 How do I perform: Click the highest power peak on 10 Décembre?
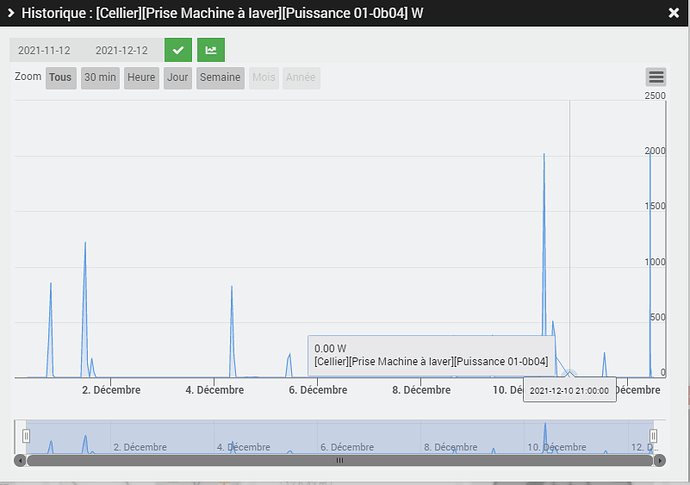pyautogui.click(x=544, y=154)
